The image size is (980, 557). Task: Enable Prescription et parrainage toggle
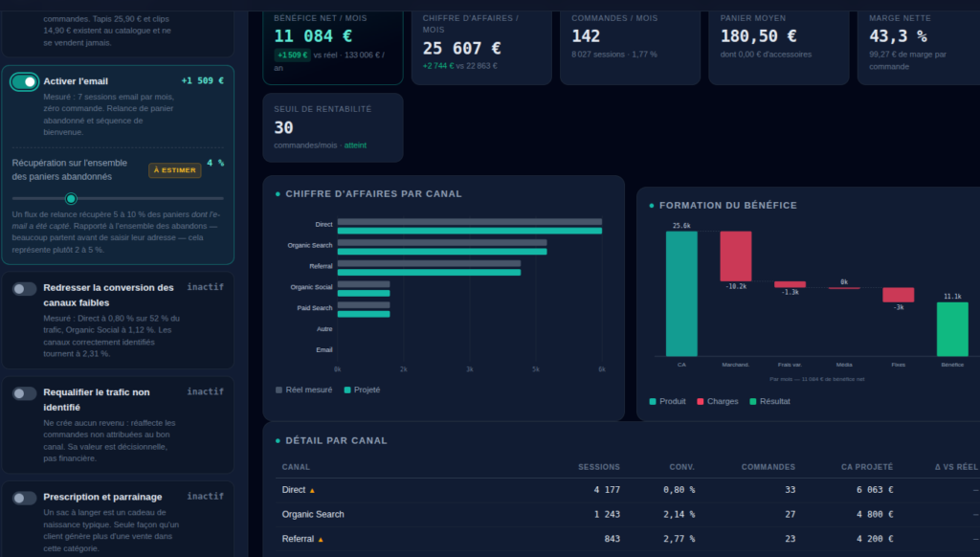(24, 499)
